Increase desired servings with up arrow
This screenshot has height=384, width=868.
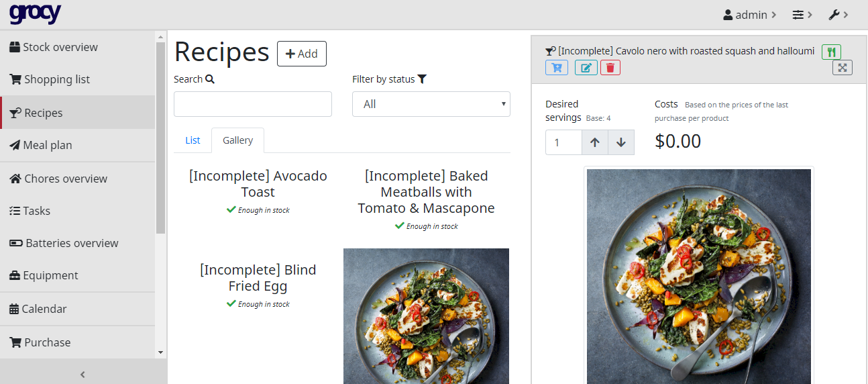pos(595,142)
